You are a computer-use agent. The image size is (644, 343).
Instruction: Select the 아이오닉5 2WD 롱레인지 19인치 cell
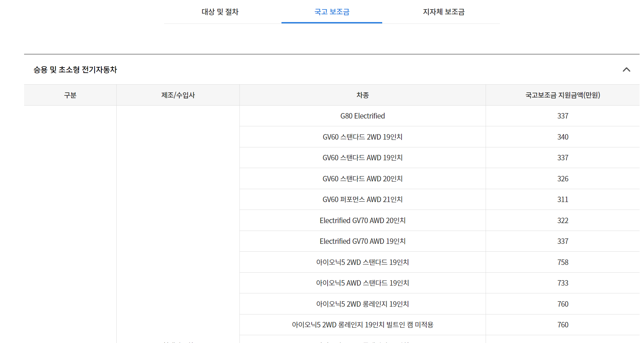pos(363,304)
